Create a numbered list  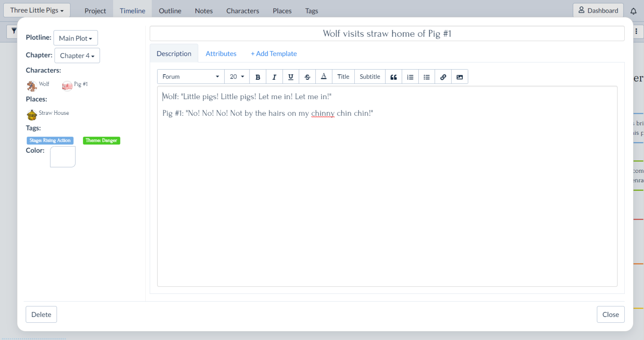410,77
